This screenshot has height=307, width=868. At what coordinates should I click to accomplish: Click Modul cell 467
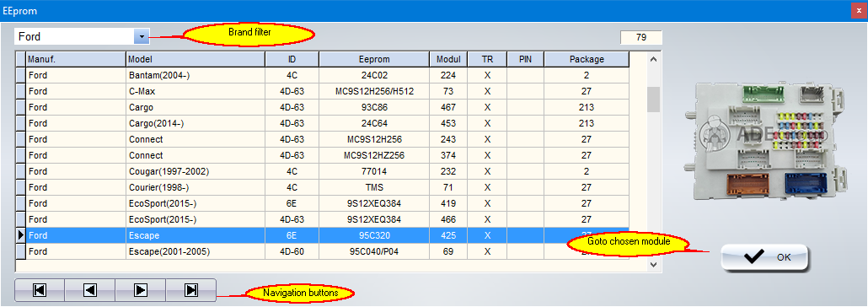coord(448,107)
